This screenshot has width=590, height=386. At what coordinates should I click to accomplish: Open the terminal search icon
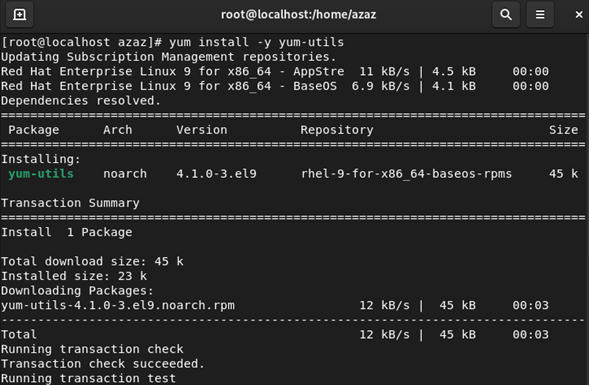click(x=506, y=15)
